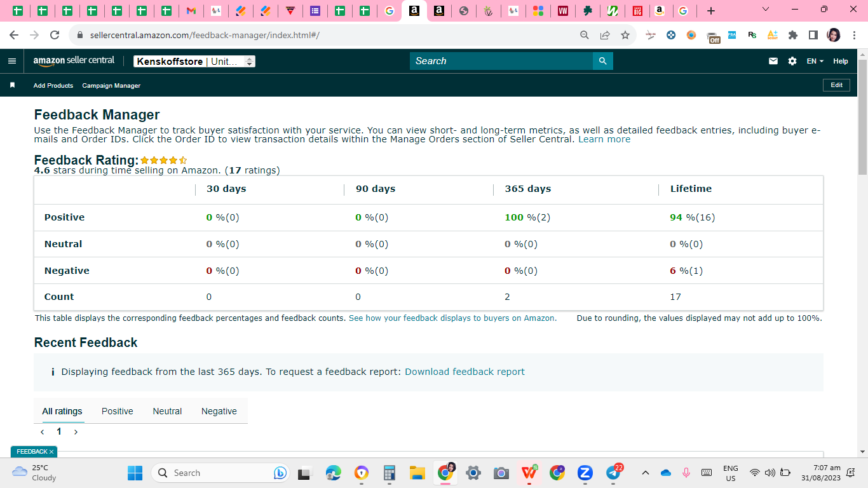Screen dimensions: 868x488
Task: Open the Campaign Manager link
Action: point(111,86)
